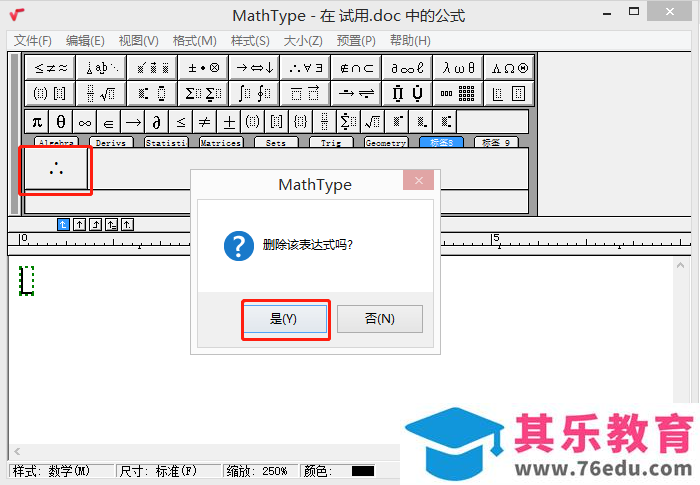
Task: Open the miscellaneous symbols palette (∂∞ℓ)
Action: pos(407,68)
